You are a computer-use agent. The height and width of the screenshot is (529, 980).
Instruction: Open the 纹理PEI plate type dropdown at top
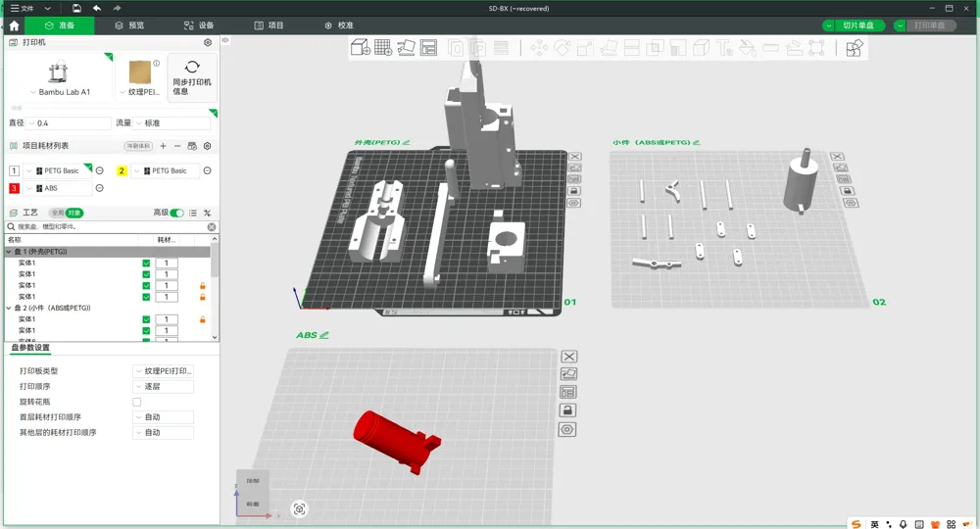pos(140,92)
